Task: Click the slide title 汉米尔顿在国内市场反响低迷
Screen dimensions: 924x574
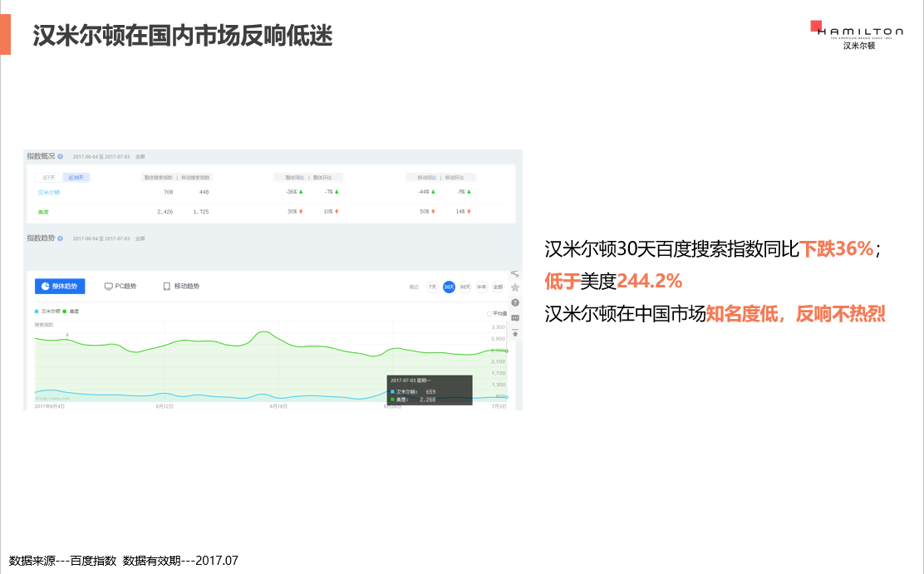Action: coord(183,36)
